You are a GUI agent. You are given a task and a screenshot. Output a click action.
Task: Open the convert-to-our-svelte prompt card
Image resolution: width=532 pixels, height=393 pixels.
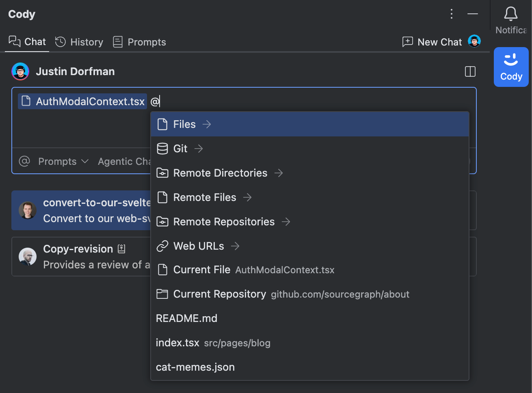[x=81, y=210]
